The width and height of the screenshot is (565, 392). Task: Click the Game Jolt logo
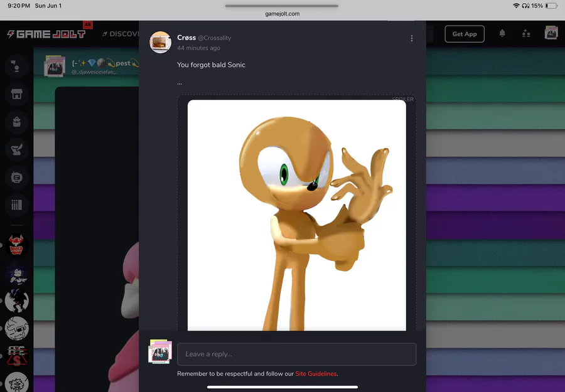(46, 34)
